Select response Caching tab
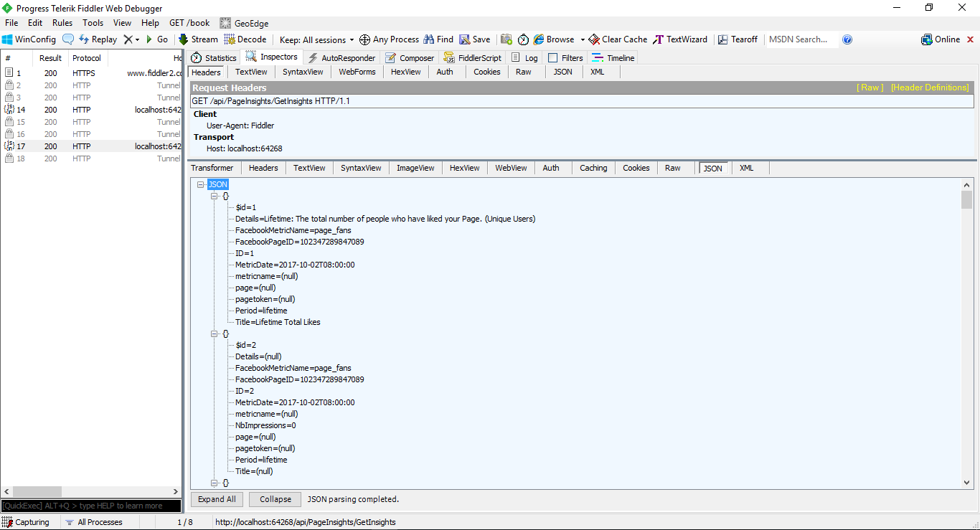980x530 pixels. pyautogui.click(x=593, y=168)
